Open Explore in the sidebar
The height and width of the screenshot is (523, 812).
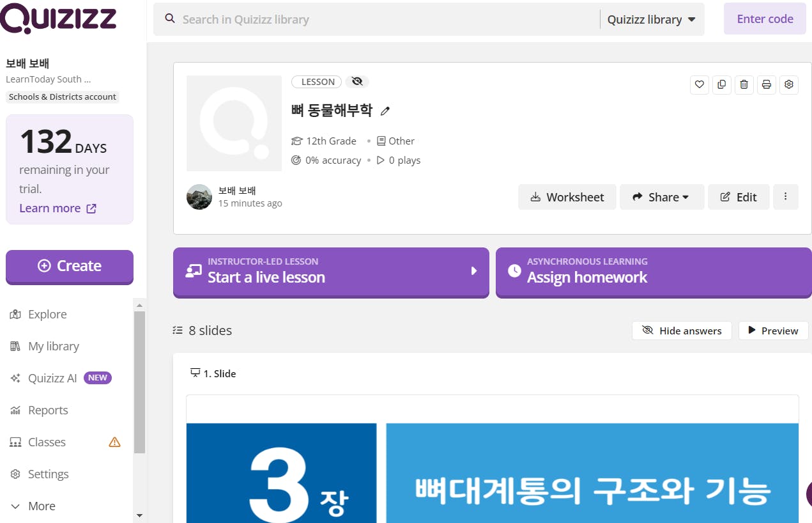(x=38, y=314)
